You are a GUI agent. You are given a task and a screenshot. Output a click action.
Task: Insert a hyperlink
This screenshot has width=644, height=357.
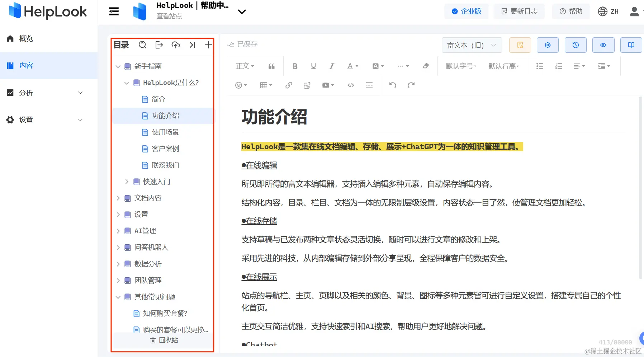click(289, 85)
